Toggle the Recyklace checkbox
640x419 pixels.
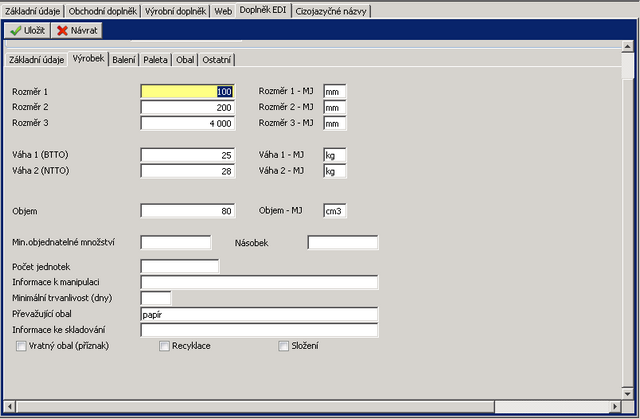(164, 346)
